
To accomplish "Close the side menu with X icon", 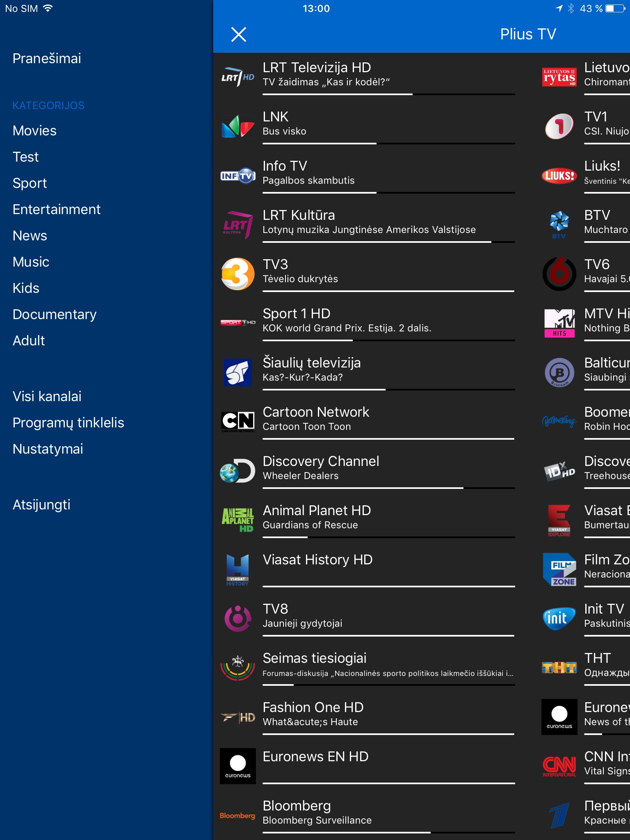I will pyautogui.click(x=238, y=34).
